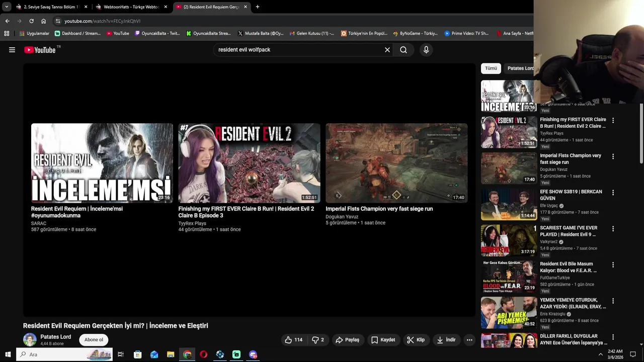Open the Dashboard / Stream bookmark

tap(77, 34)
